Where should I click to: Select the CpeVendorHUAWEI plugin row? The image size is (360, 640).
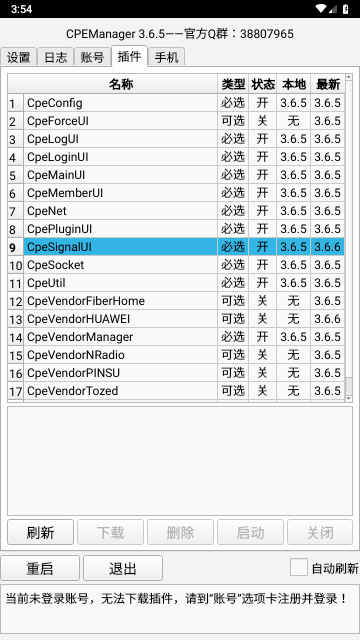click(176, 319)
